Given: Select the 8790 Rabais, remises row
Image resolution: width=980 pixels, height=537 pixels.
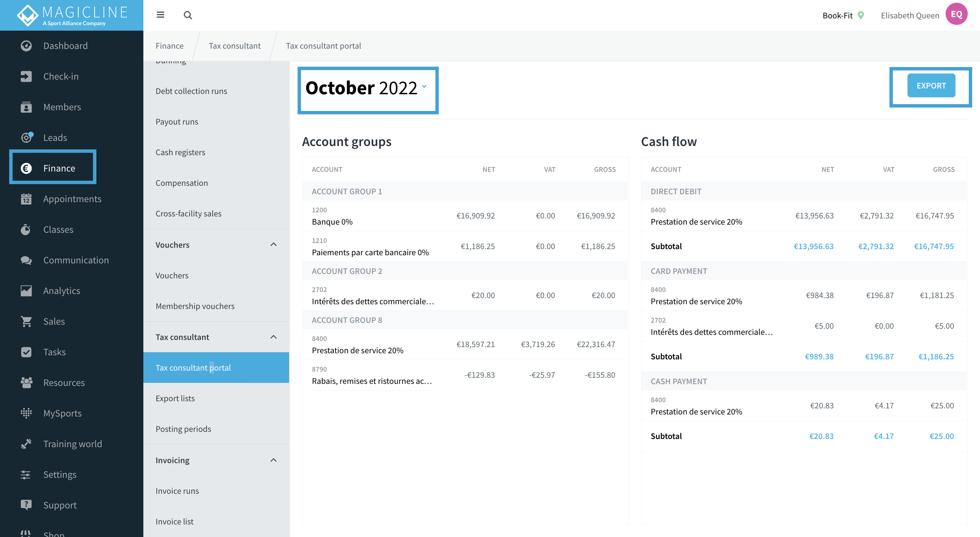Looking at the screenshot, I should 465,375.
